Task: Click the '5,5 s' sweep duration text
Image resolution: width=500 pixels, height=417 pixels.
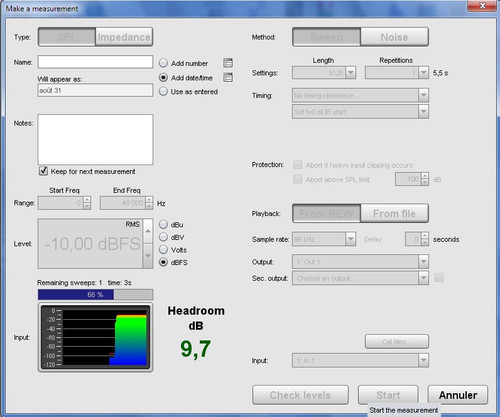Action: (x=440, y=73)
